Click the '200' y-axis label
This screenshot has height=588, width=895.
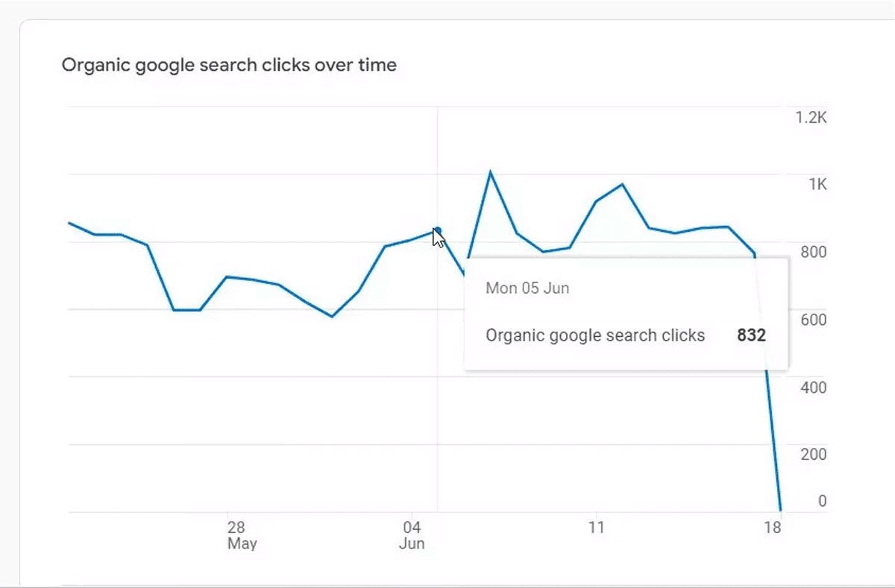[814, 454]
